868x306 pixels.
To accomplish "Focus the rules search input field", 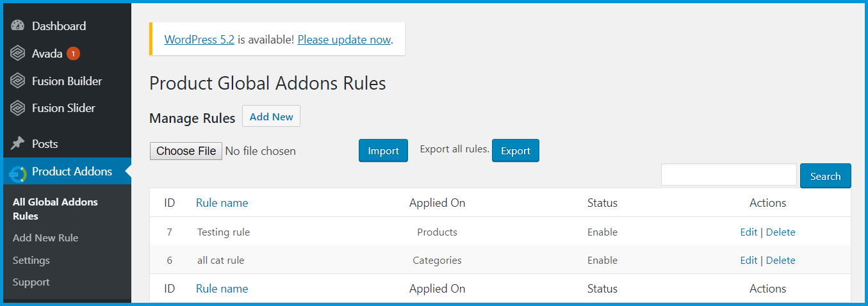I will click(x=728, y=175).
